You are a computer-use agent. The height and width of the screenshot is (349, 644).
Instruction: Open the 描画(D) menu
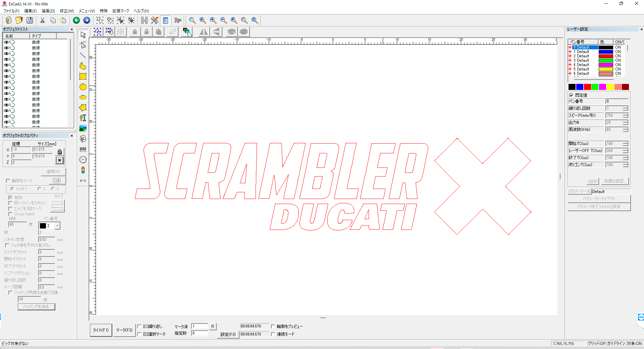(x=48, y=11)
